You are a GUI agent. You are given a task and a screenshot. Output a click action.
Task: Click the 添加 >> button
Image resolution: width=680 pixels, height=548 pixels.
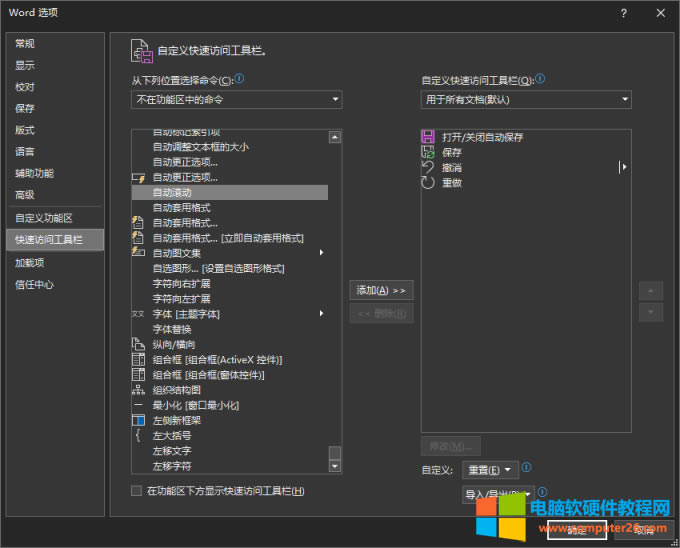[381, 291]
